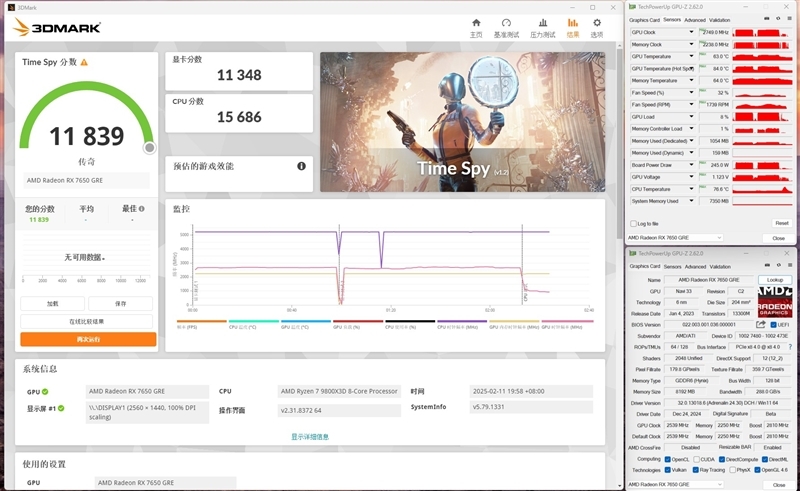Viewport: 800px width, 491px height.
Task: Switch to Graphics Card tab in Sensors window
Action: [x=644, y=20]
